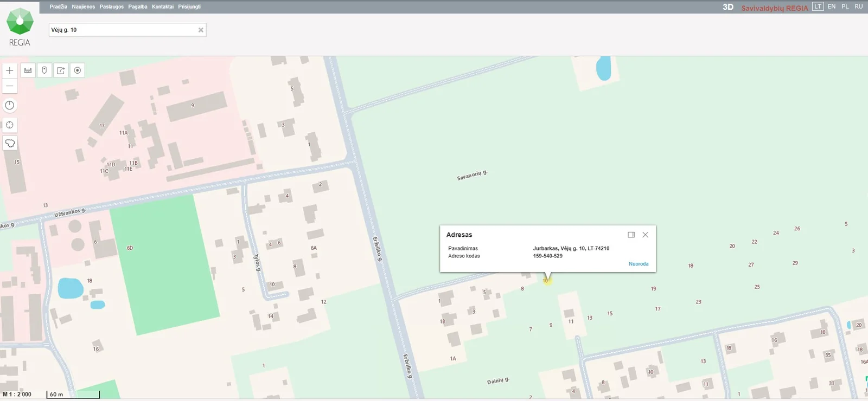Center map with crosshair button
The image size is (868, 401).
pos(10,125)
